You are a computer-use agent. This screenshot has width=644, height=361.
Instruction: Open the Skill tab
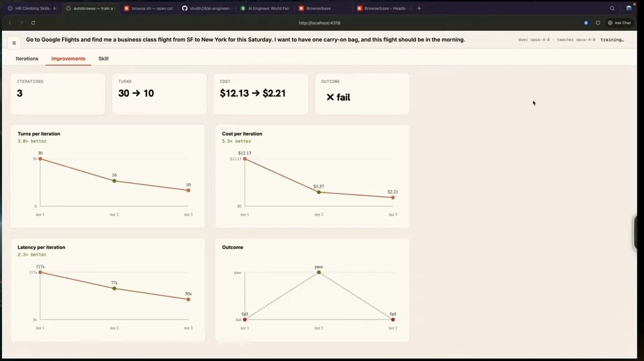coord(103,59)
